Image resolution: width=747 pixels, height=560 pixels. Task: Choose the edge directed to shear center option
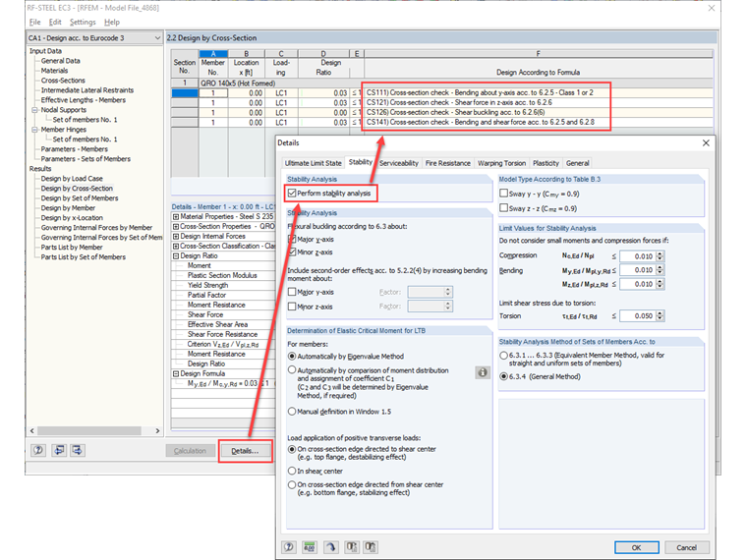pos(292,449)
